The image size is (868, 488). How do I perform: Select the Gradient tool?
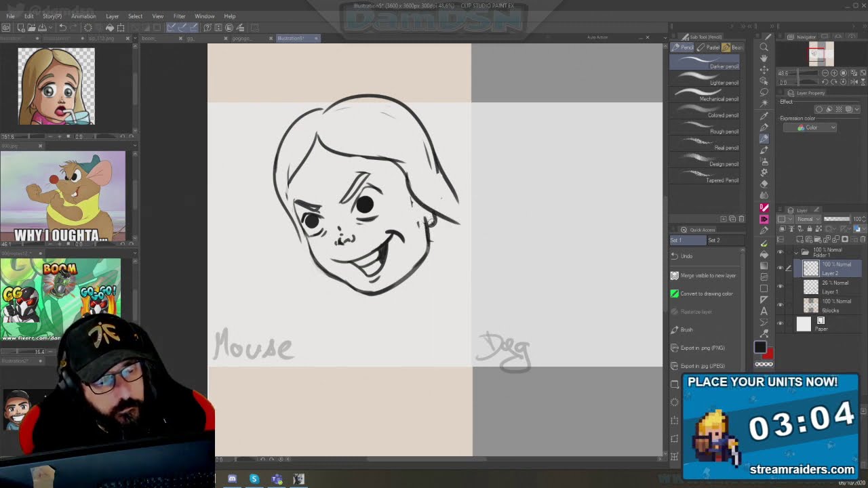point(764,265)
